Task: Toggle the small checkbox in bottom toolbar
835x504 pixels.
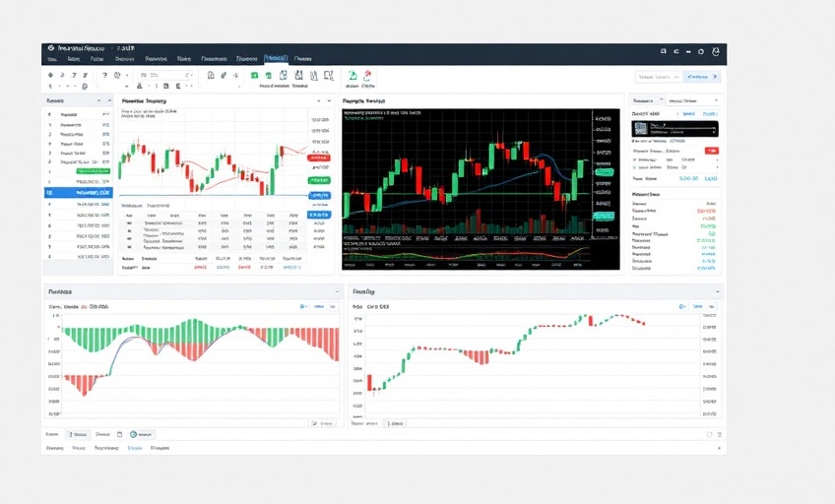Action: tap(119, 434)
